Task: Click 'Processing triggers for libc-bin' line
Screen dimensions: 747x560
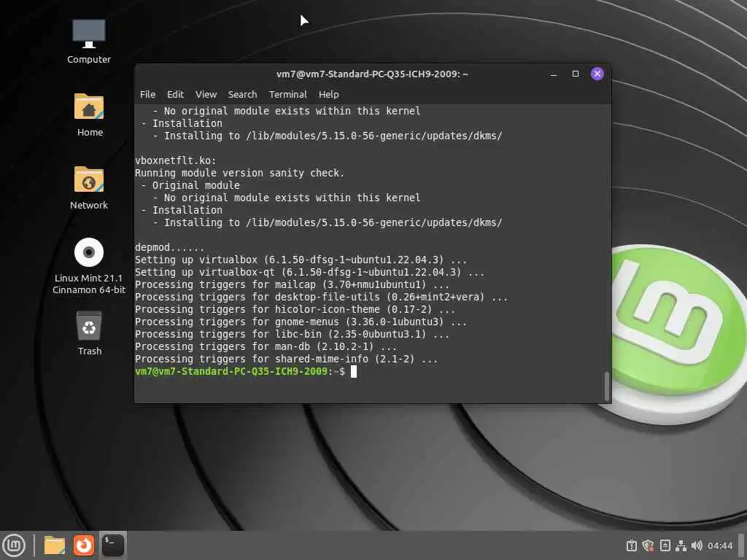Action: (292, 334)
